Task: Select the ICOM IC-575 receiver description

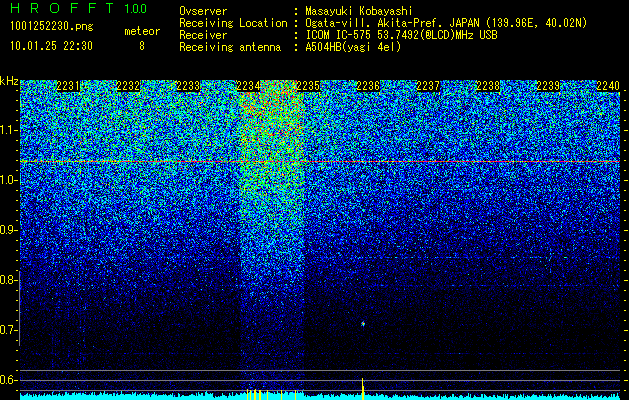Action: 401,35
